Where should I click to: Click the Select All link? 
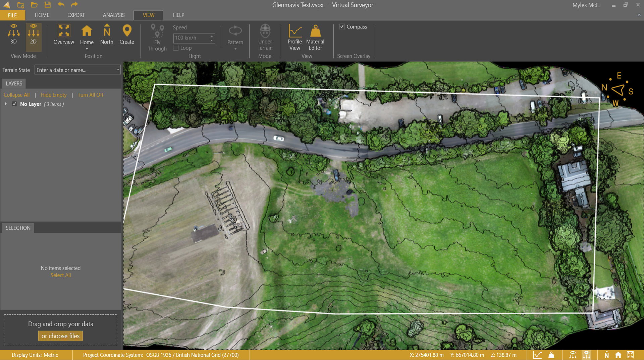tap(61, 275)
